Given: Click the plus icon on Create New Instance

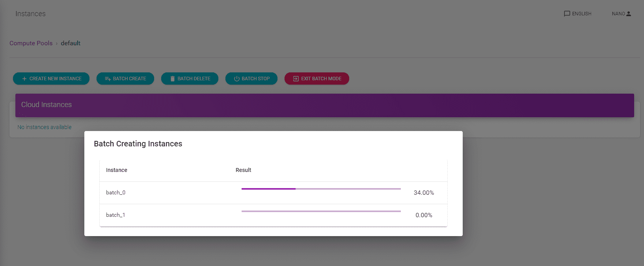Looking at the screenshot, I should tap(24, 79).
